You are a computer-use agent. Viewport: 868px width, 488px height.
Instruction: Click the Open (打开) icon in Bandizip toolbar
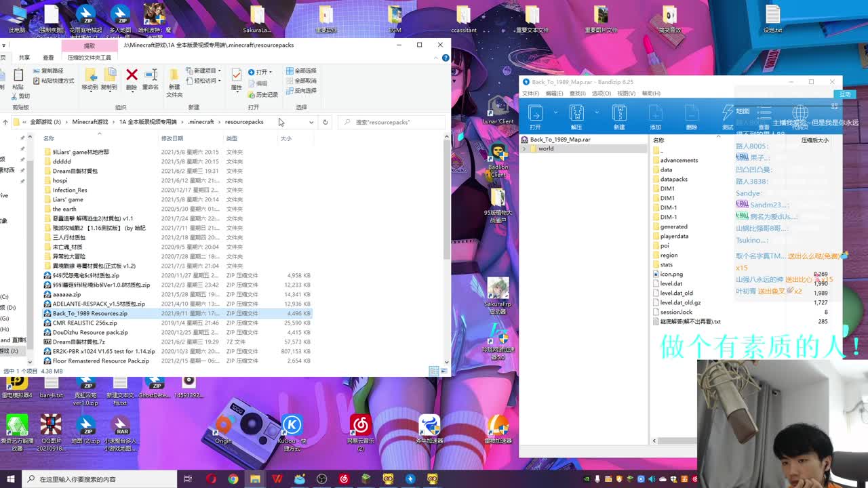point(536,113)
